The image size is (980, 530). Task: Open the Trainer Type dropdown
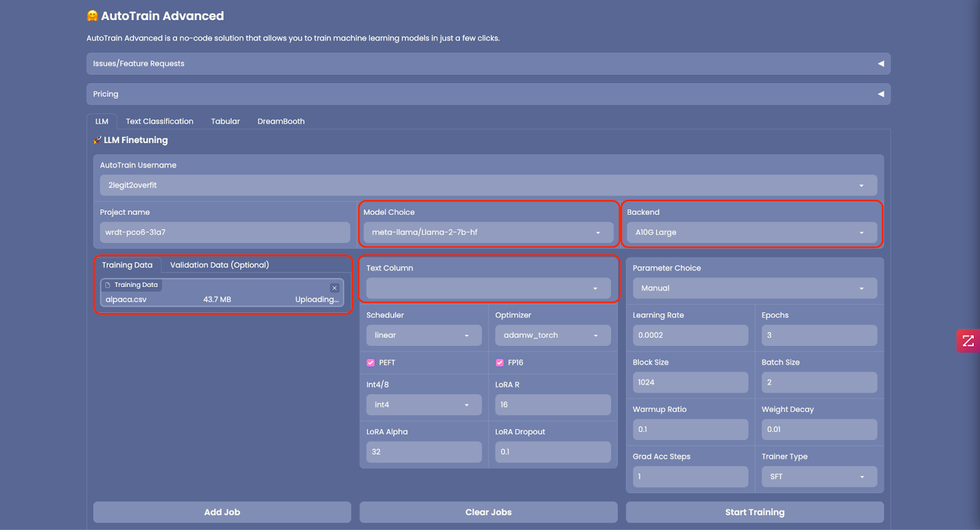coord(818,477)
